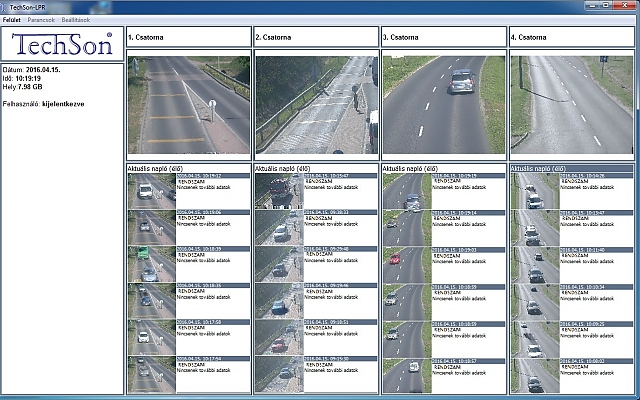Viewport: 640px width, 400px height.
Task: Open the Parancsok menu
Action: point(41,19)
